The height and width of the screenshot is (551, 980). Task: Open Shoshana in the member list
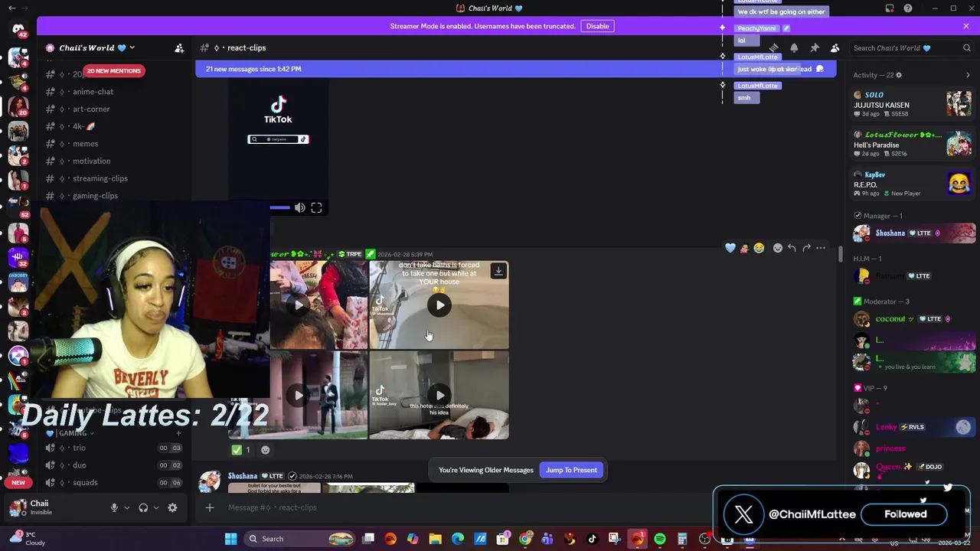pos(914,233)
